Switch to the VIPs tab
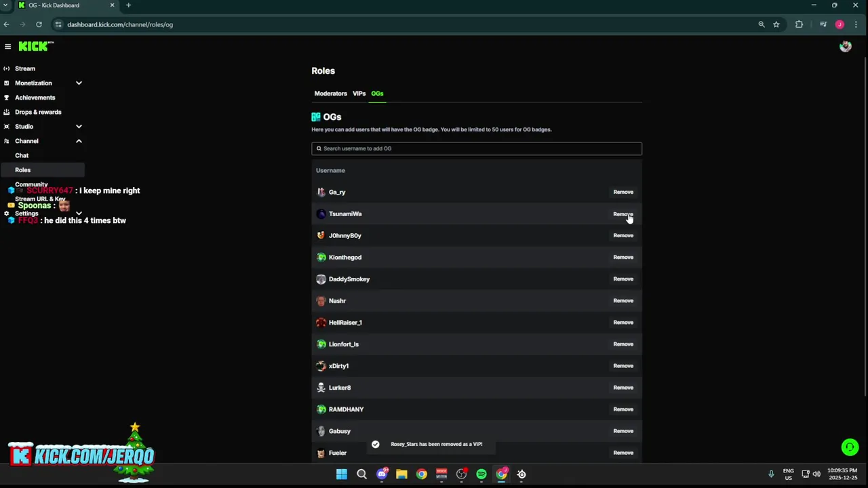 (359, 94)
